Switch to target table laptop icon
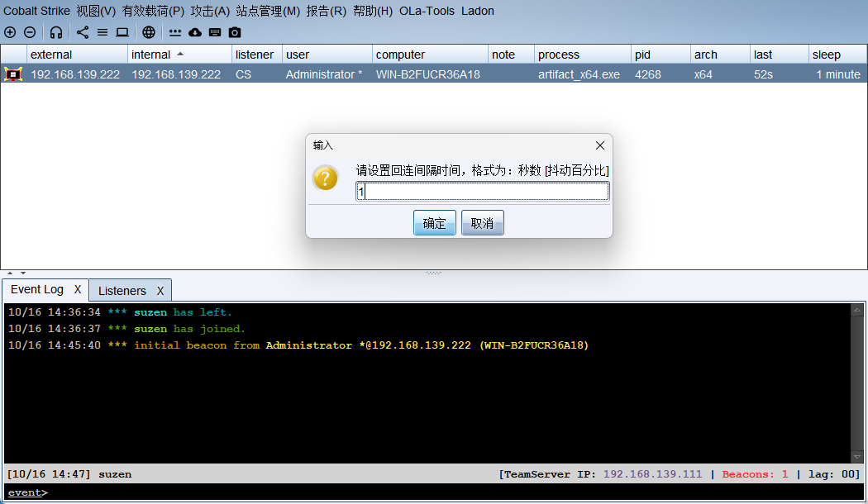The width and height of the screenshot is (868, 504). [x=122, y=33]
